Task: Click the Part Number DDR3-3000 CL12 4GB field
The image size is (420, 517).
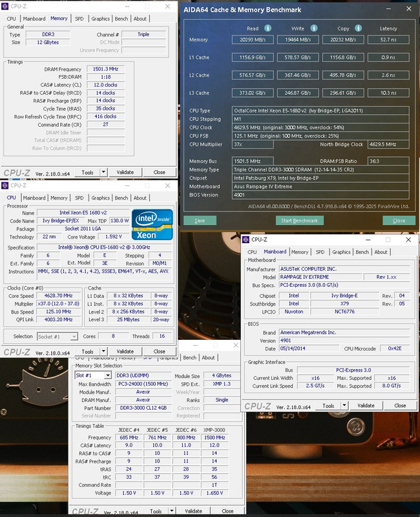Action: point(143,408)
